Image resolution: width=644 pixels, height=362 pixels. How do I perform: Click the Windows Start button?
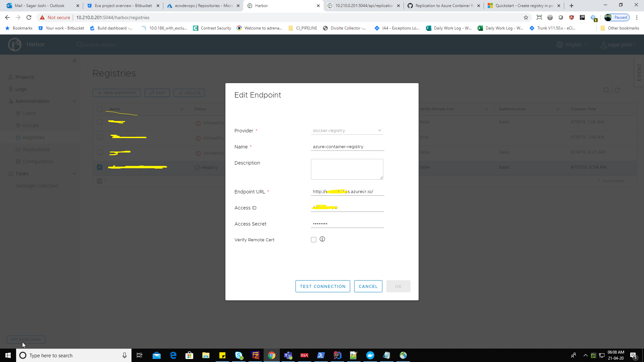(x=8, y=355)
